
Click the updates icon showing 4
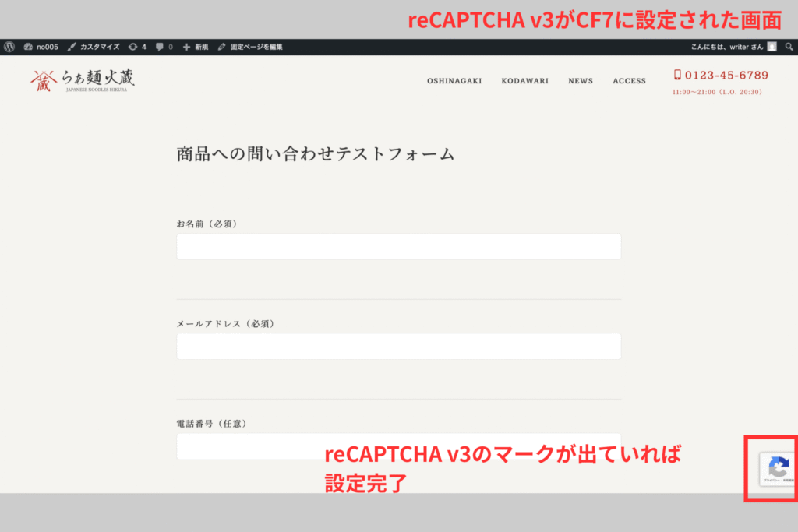click(x=137, y=47)
